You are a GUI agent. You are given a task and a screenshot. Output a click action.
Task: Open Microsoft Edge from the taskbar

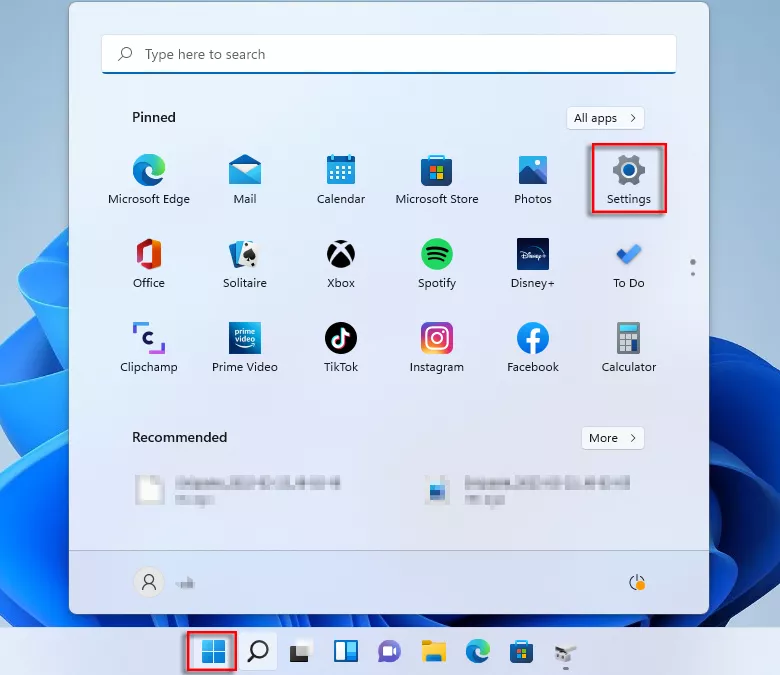tap(478, 651)
